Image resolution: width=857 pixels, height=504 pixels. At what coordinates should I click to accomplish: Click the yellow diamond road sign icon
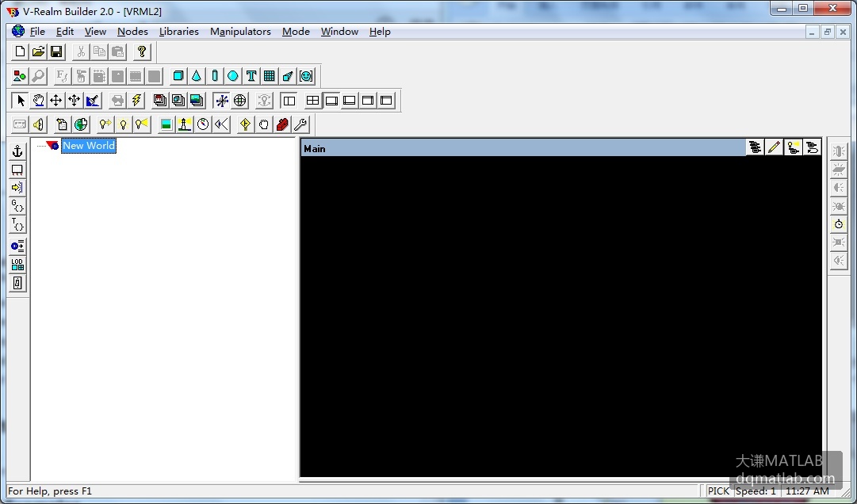tap(246, 124)
